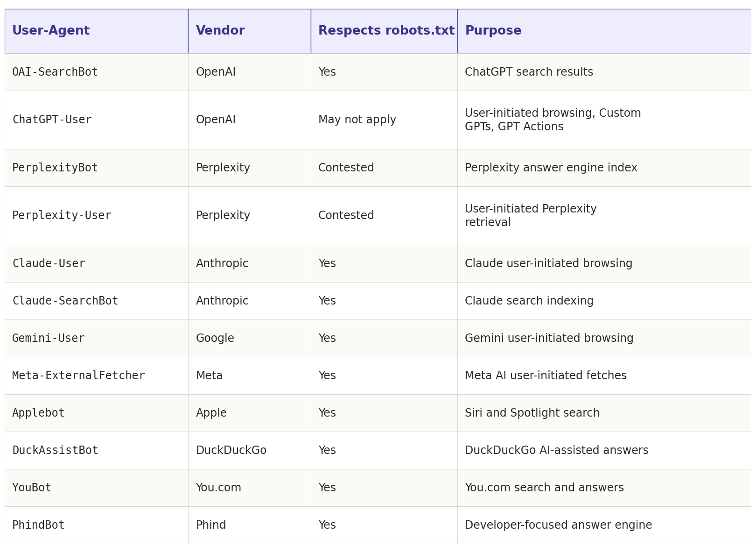
Task: Select the DuckAssistBot user-agent cell
Action: [x=96, y=450]
